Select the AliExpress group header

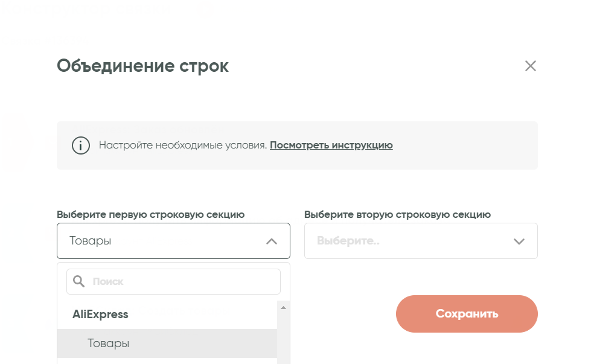point(101,315)
